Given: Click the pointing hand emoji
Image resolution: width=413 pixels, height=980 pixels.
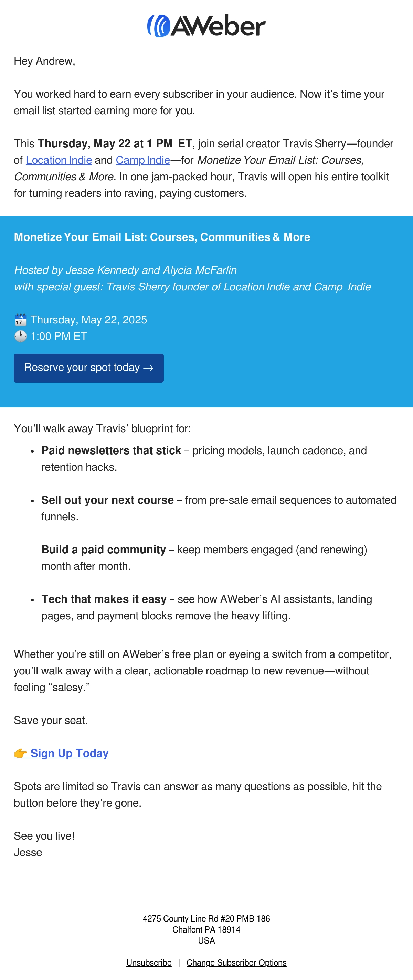Looking at the screenshot, I should (x=21, y=753).
